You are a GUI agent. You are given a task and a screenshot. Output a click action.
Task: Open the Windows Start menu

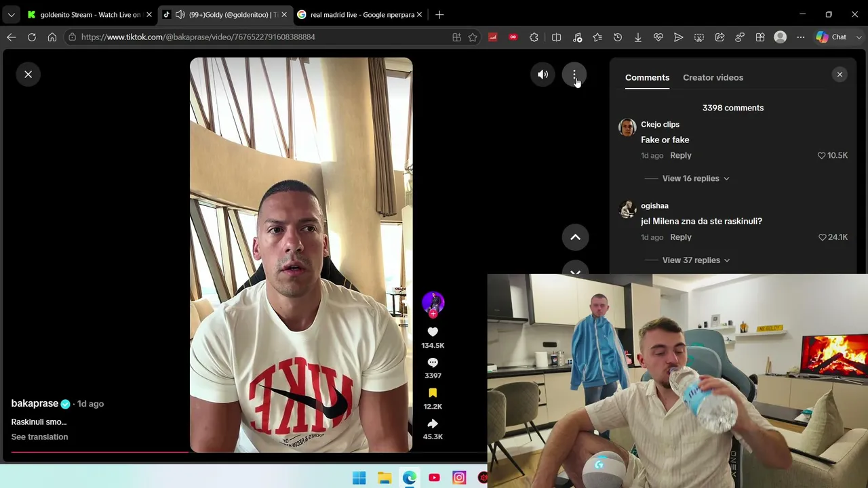pos(359,478)
